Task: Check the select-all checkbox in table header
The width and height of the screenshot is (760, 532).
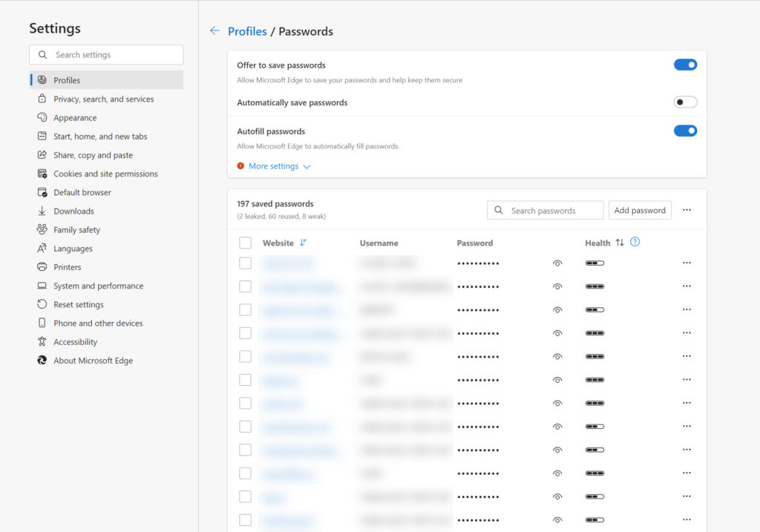Action: (246, 243)
